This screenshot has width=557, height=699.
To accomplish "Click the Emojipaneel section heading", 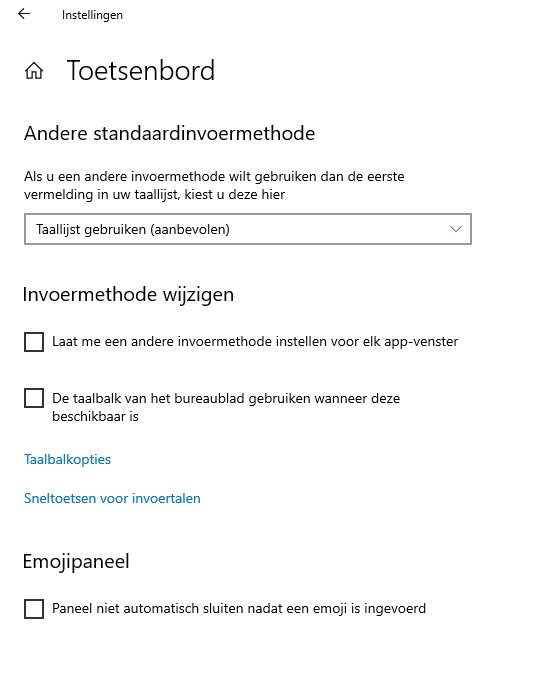I will [76, 562].
